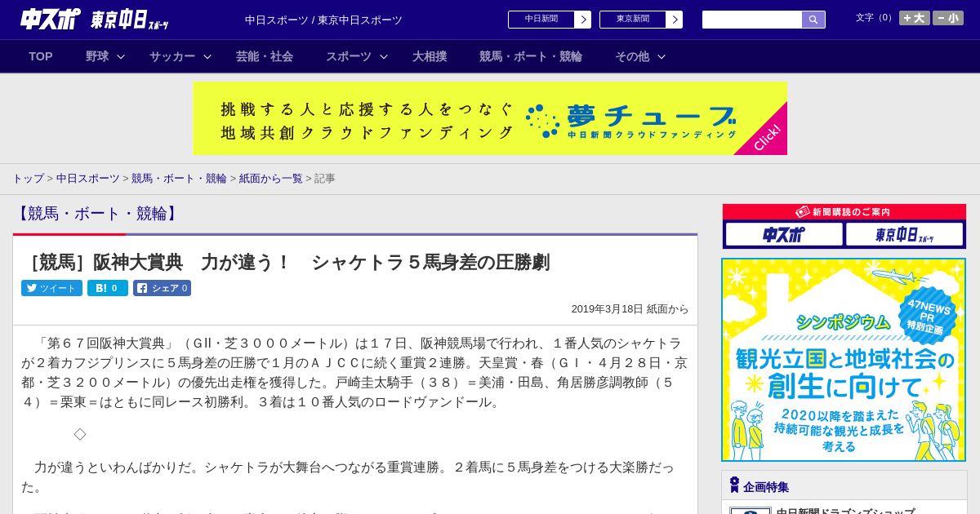This screenshot has height=514, width=980.
Task: Open 芸能・社会 menu item
Action: coord(265,56)
